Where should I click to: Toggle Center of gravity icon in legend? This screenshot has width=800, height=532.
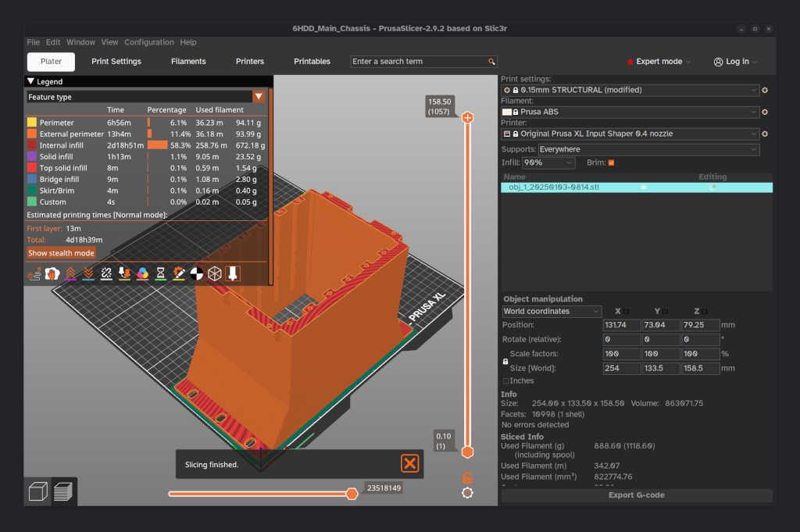(x=196, y=274)
